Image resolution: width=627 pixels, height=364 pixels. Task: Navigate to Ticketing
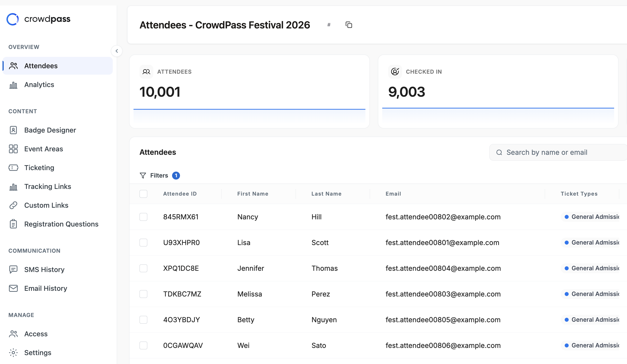(57, 168)
